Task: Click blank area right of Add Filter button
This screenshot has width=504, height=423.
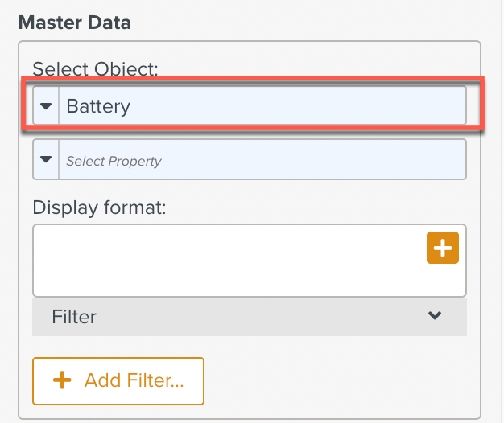Action: (338, 380)
